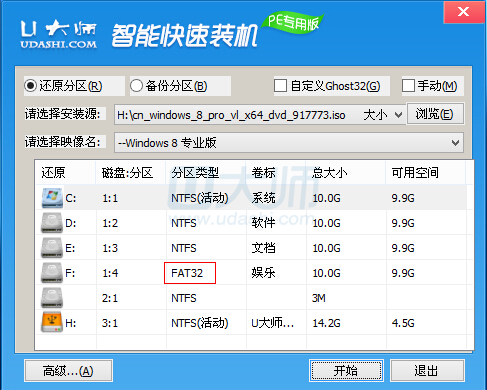Click the U大师 UDASHI.COM logo
Screen dimensions: 487x390
(59, 35)
